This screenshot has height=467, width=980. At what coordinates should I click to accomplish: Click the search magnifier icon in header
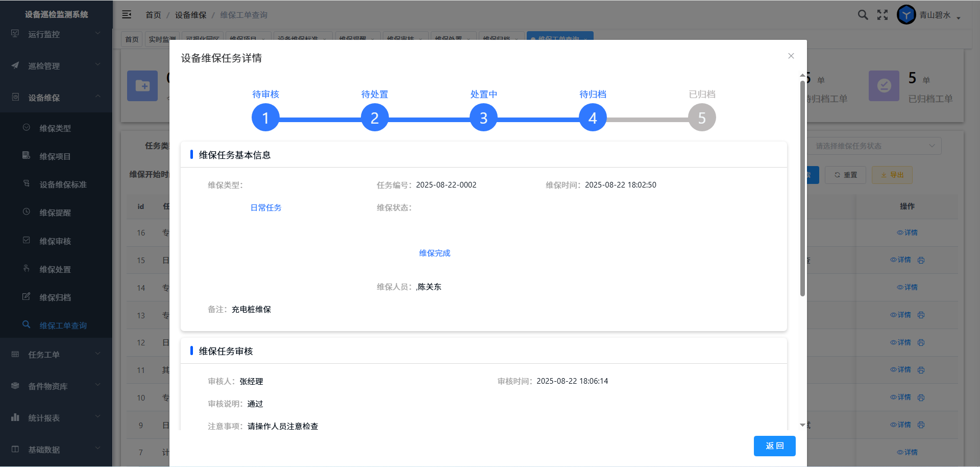863,15
